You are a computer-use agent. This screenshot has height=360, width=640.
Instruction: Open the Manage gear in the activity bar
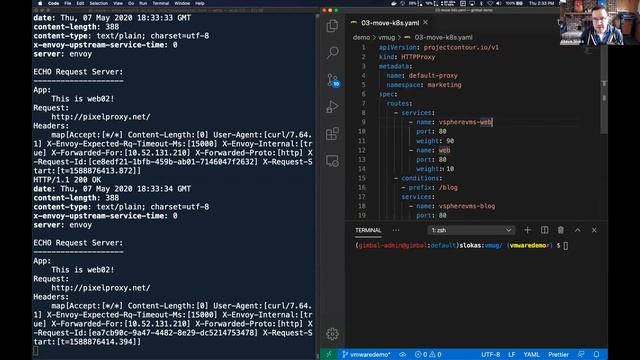click(332, 334)
